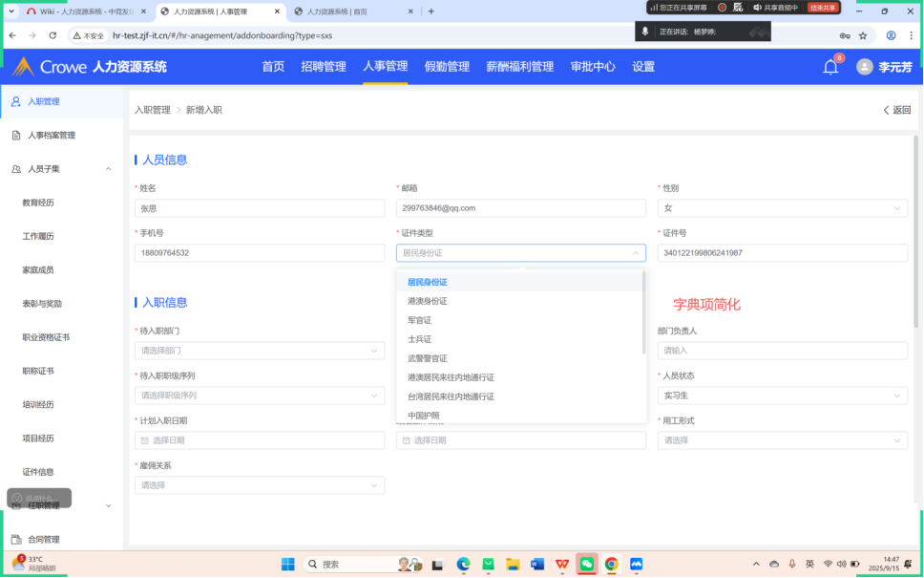
Task: Collapse the 人员子集 sidebar group
Action: point(108,169)
